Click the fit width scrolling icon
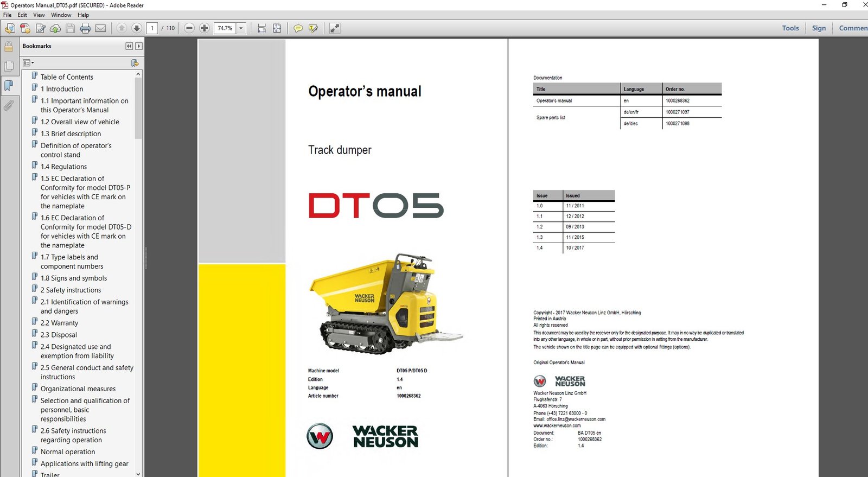868x477 pixels. coord(261,28)
